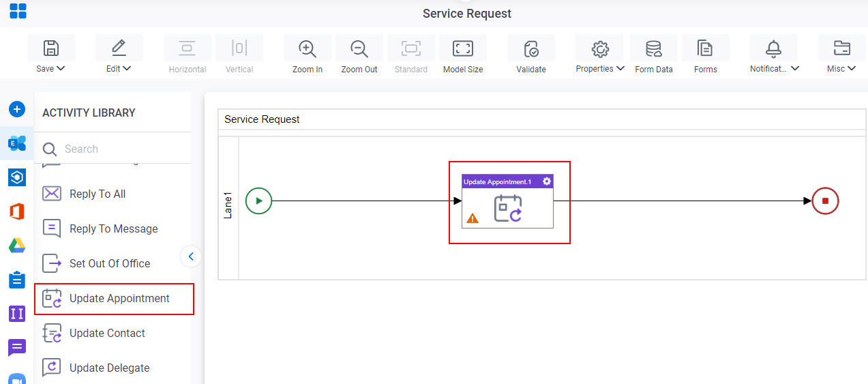Viewport: 868px width, 384px height.
Task: Click the blue plus add icon
Action: (17, 109)
